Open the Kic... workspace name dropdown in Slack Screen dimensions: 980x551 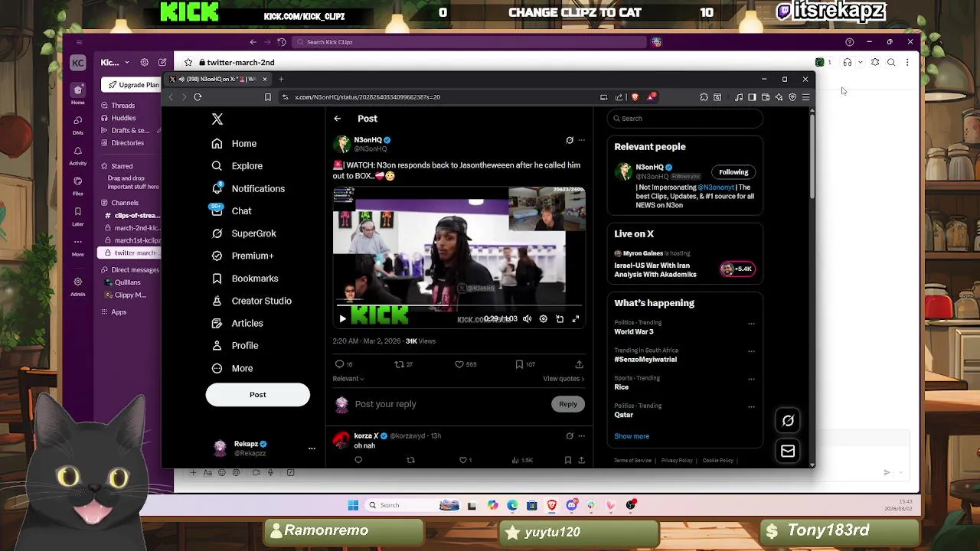114,63
